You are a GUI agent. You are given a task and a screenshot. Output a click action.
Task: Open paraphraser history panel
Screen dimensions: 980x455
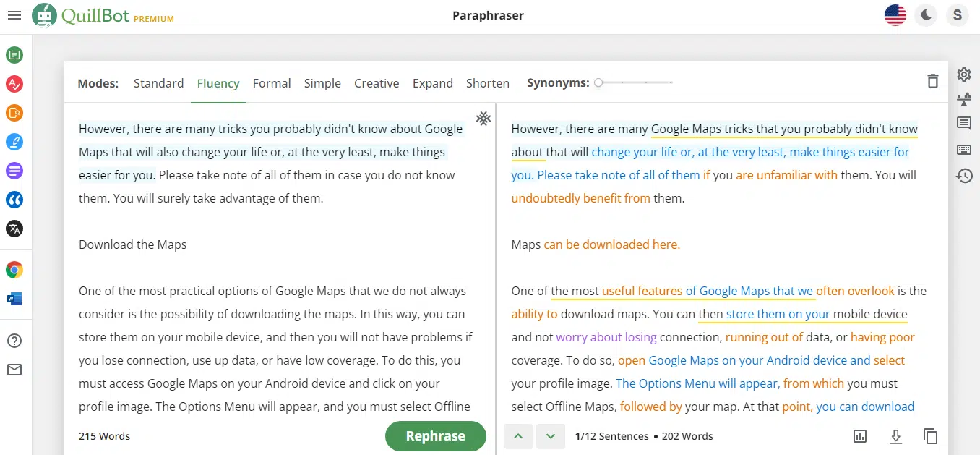(x=964, y=175)
